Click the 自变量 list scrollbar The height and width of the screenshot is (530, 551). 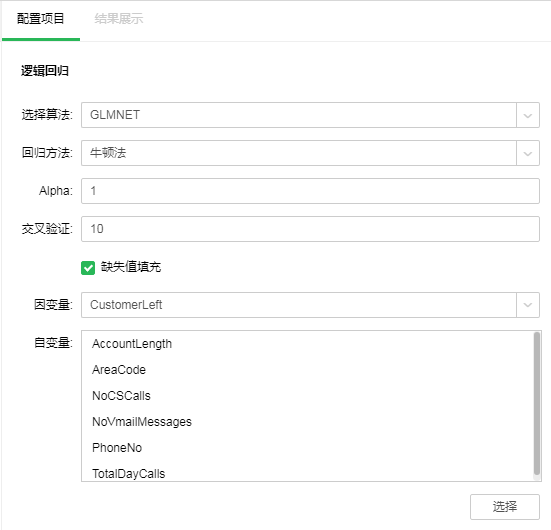tap(537, 404)
